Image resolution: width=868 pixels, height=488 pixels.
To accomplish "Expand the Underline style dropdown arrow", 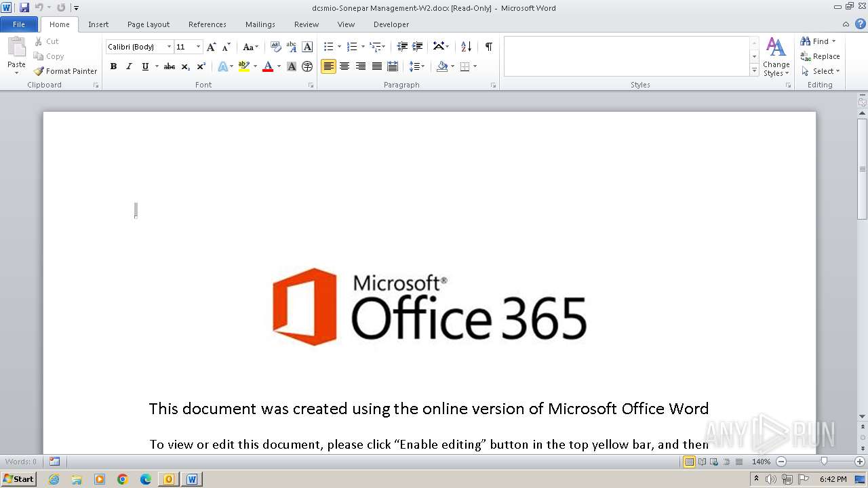I will pyautogui.click(x=157, y=66).
